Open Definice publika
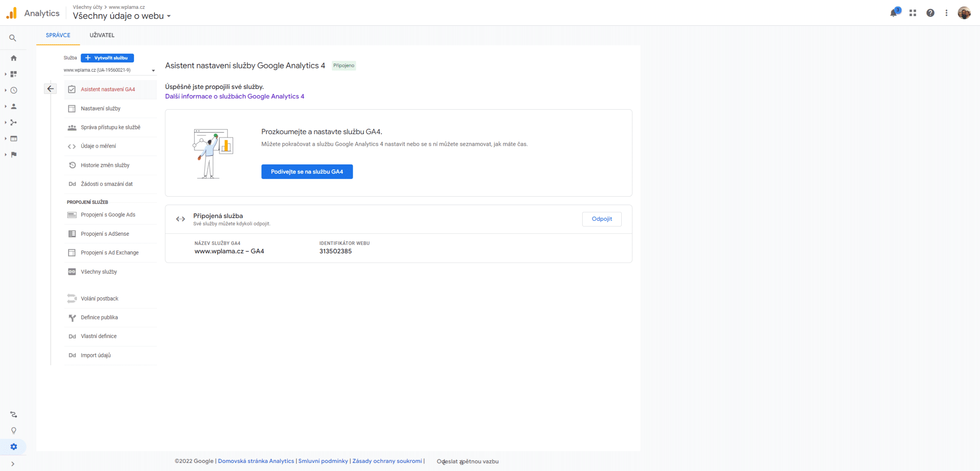The height and width of the screenshot is (471, 980). tap(111, 317)
